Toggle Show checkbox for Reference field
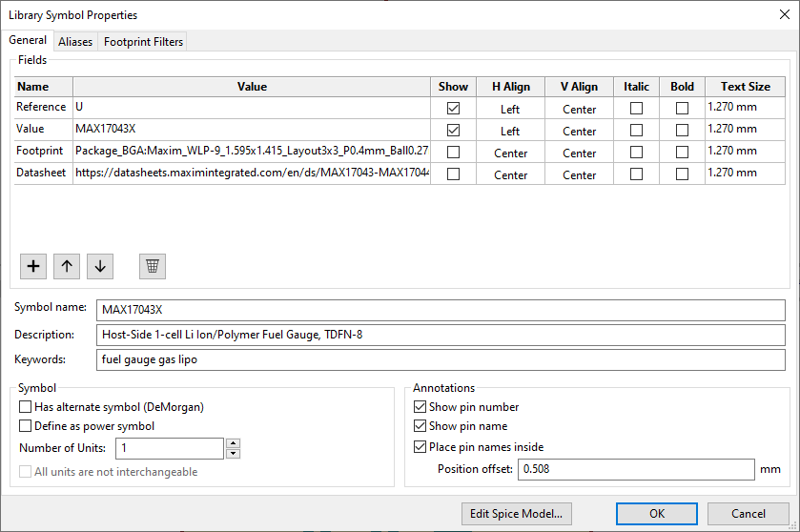This screenshot has width=800, height=532. click(x=453, y=109)
